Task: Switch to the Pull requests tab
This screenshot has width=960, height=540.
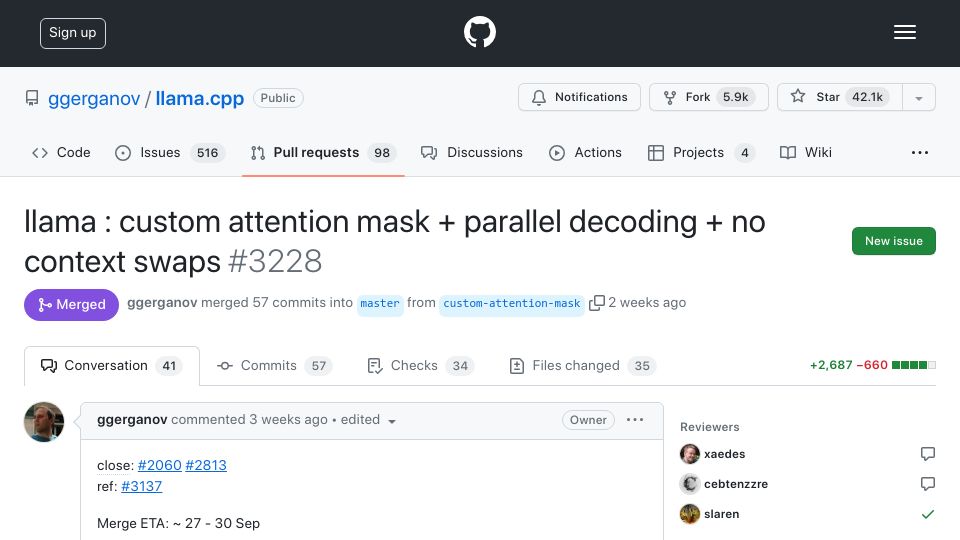Action: coord(323,152)
